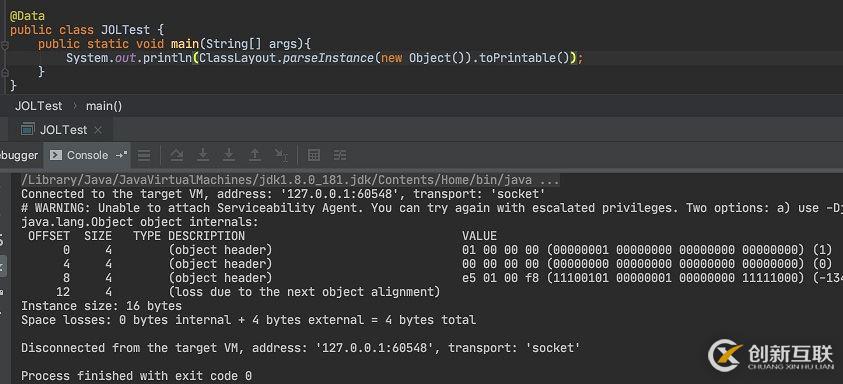Screen dimensions: 843x384
Task: Click the DESCRIPTION column header text
Action: [x=206, y=236]
